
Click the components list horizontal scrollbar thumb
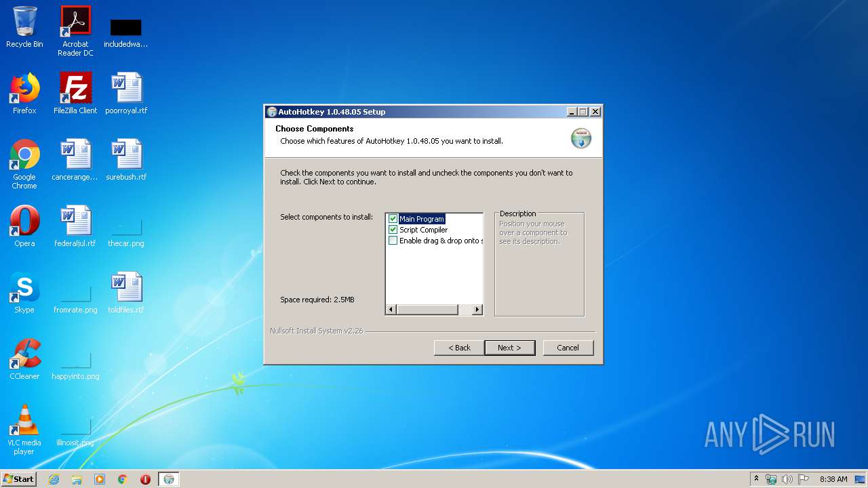tap(427, 310)
